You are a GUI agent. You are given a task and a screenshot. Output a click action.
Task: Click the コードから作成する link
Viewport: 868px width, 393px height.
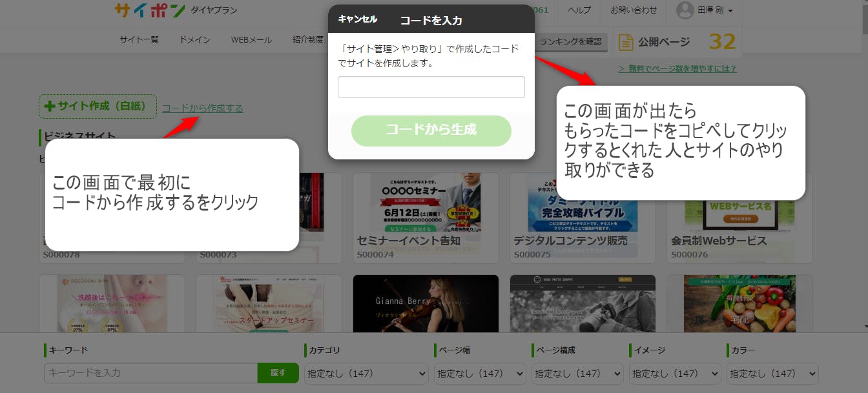202,108
